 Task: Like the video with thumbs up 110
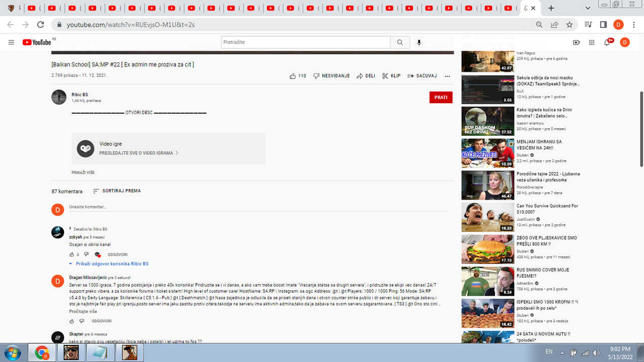click(298, 76)
